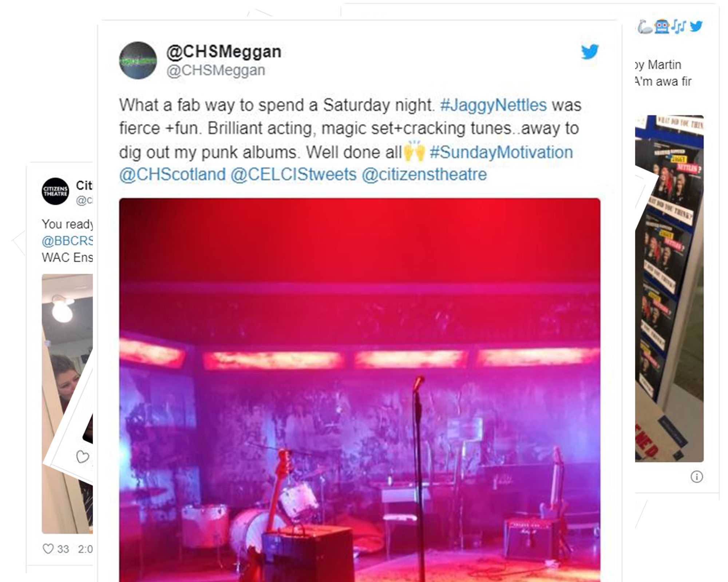Click the robot emoji in right tweet
This screenshot has height=582, width=728.
click(662, 27)
